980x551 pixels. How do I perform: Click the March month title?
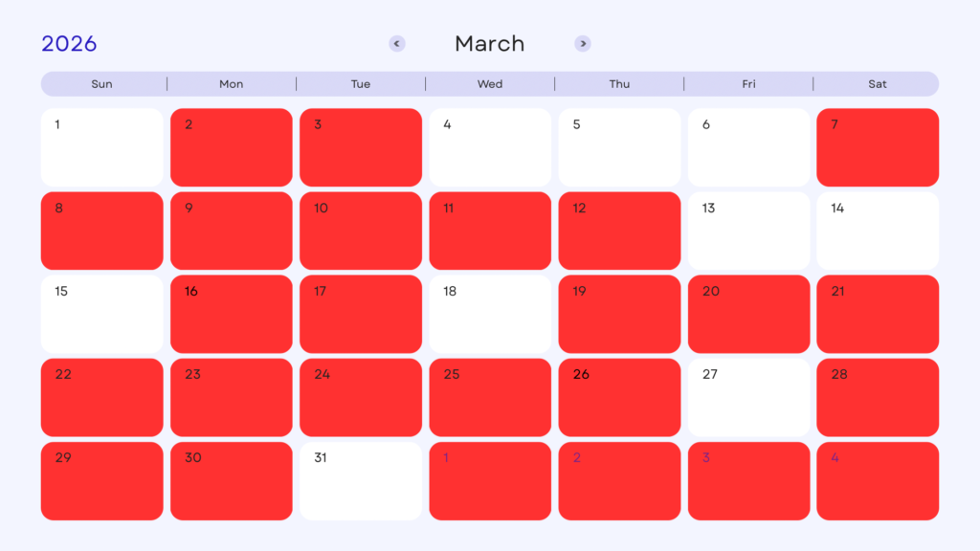click(489, 44)
